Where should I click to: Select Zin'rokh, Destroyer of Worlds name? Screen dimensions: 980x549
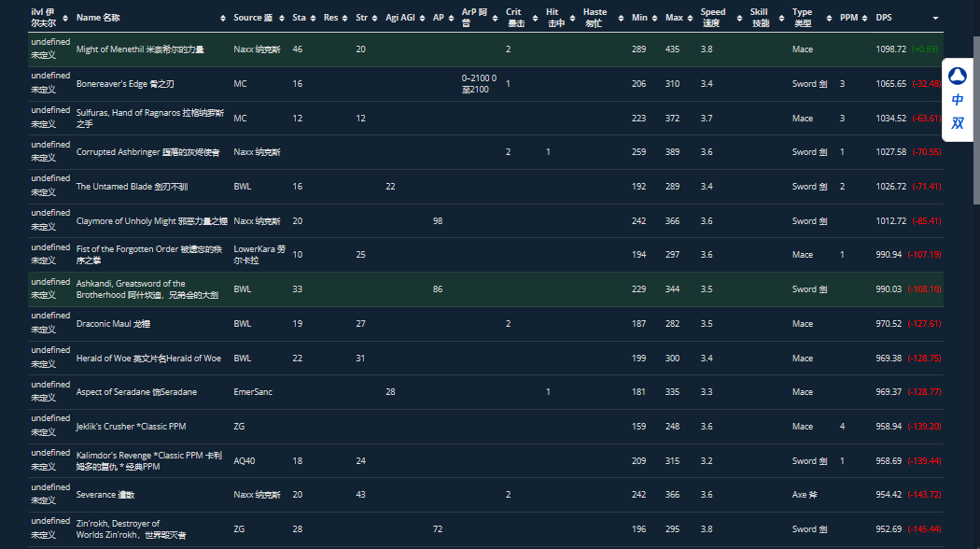coord(132,529)
